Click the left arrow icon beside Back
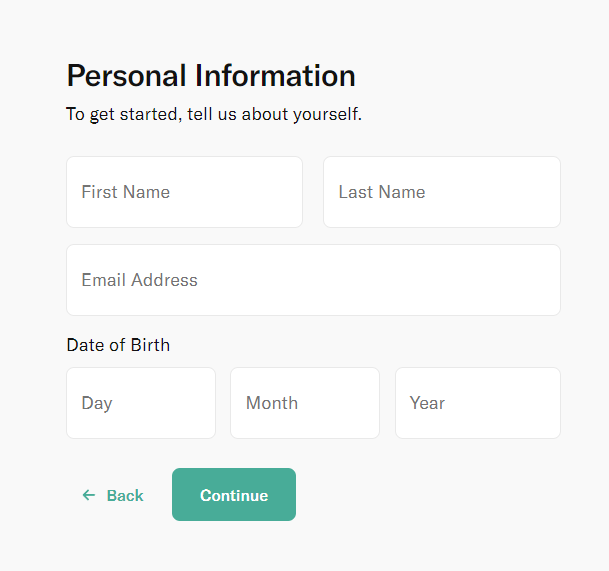This screenshot has width=609, height=571. tap(89, 495)
